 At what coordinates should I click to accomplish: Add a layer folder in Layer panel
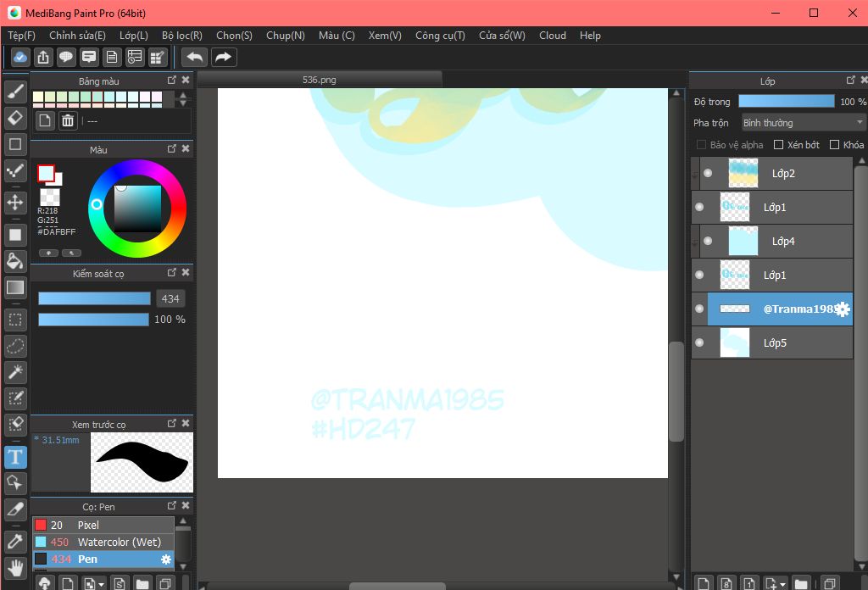pyautogui.click(x=800, y=583)
